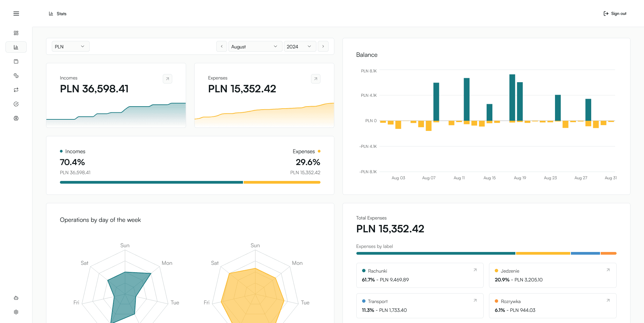Click the Incomes versus Expenses progress bar
Screen dimensions: 644x323
coord(190,182)
